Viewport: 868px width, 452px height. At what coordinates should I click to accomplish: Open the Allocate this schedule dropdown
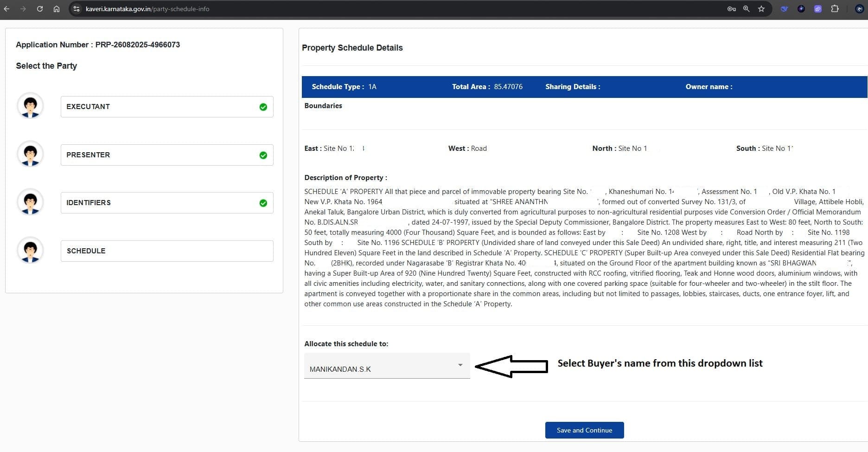380,369
